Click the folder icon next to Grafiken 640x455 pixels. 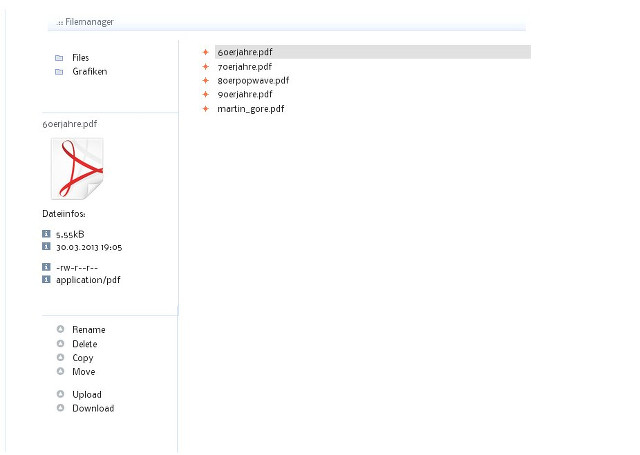click(x=59, y=72)
